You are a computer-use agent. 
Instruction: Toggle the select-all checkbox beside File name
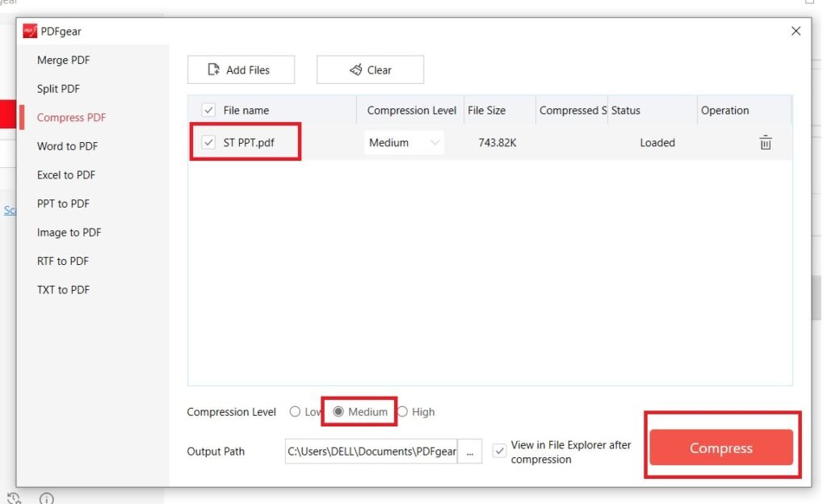tap(208, 111)
